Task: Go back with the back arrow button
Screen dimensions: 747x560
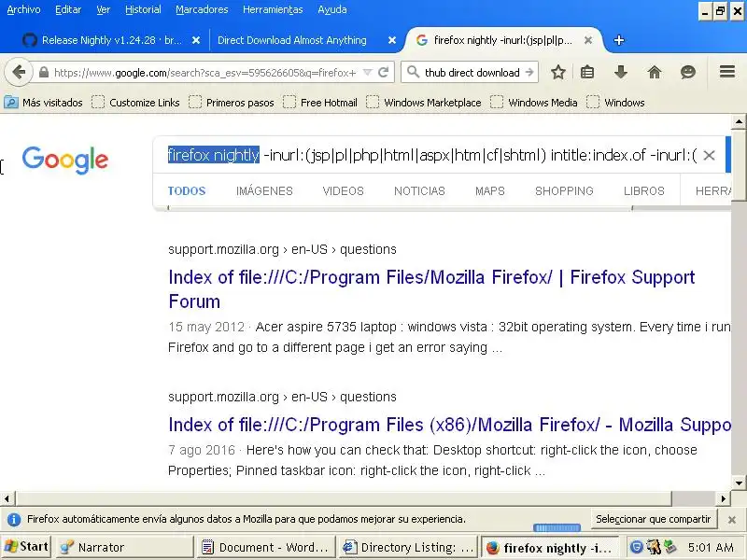Action: point(19,73)
